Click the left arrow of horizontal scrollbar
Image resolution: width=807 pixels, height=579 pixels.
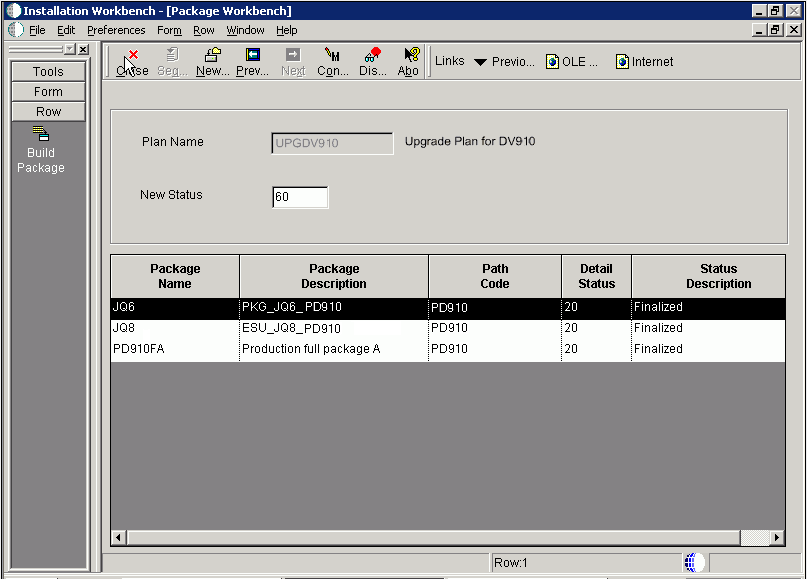(118, 538)
